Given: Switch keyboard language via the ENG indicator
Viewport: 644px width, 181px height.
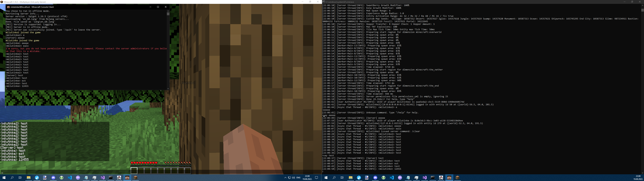Looking at the screenshot, I should (298, 178).
